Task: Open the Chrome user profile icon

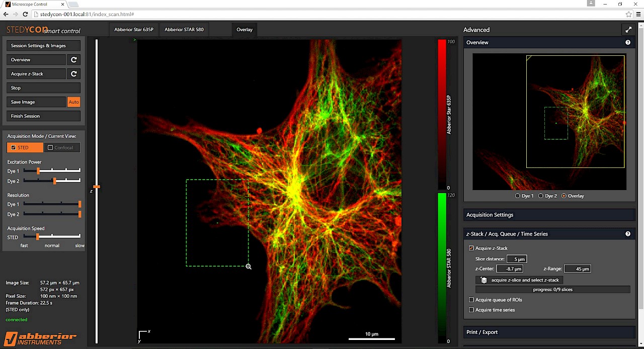Action: point(592,4)
